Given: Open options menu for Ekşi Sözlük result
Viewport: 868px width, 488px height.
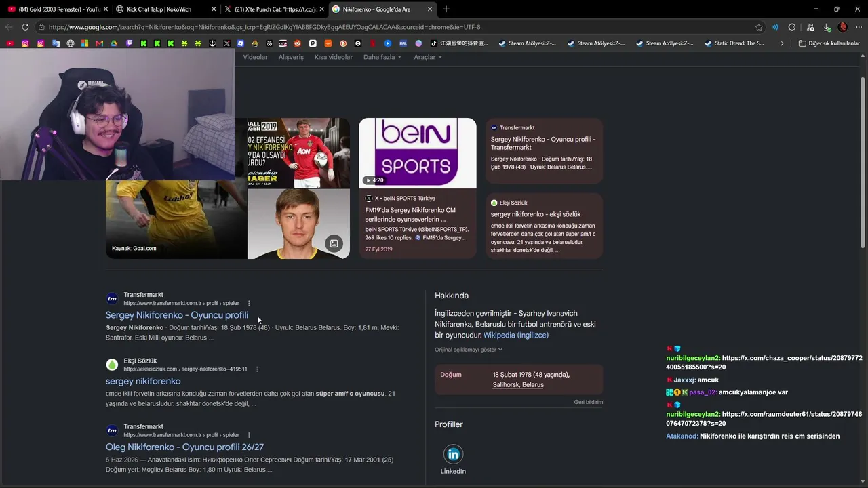Looking at the screenshot, I should click(x=257, y=369).
